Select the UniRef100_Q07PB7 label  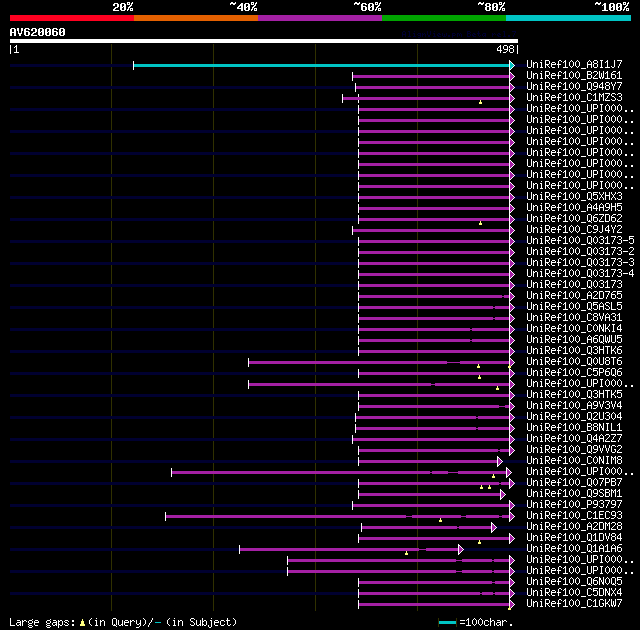click(x=574, y=483)
